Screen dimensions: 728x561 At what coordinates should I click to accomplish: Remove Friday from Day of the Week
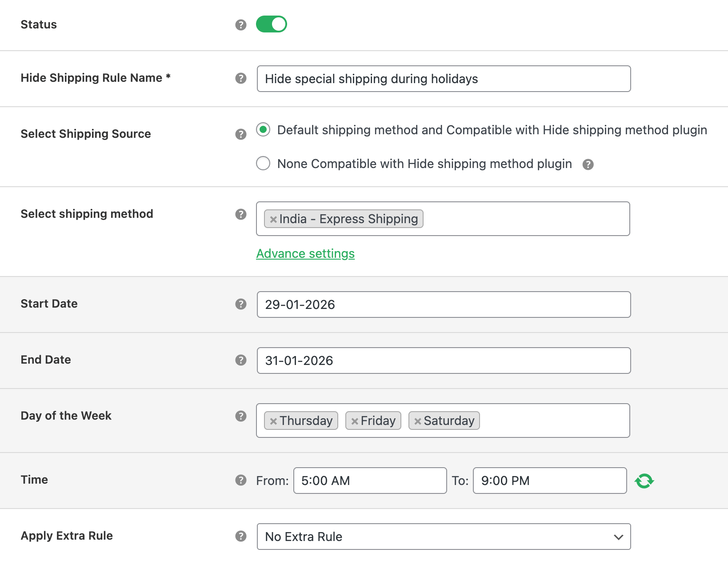[354, 421]
